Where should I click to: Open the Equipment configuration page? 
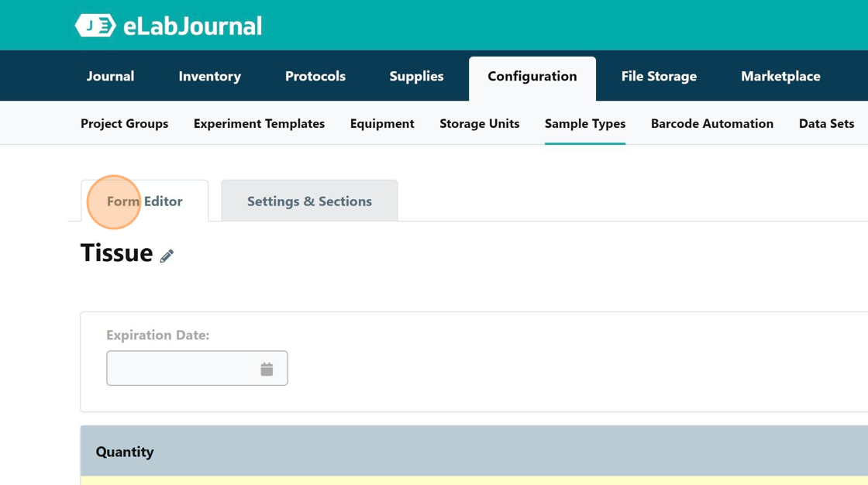382,123
